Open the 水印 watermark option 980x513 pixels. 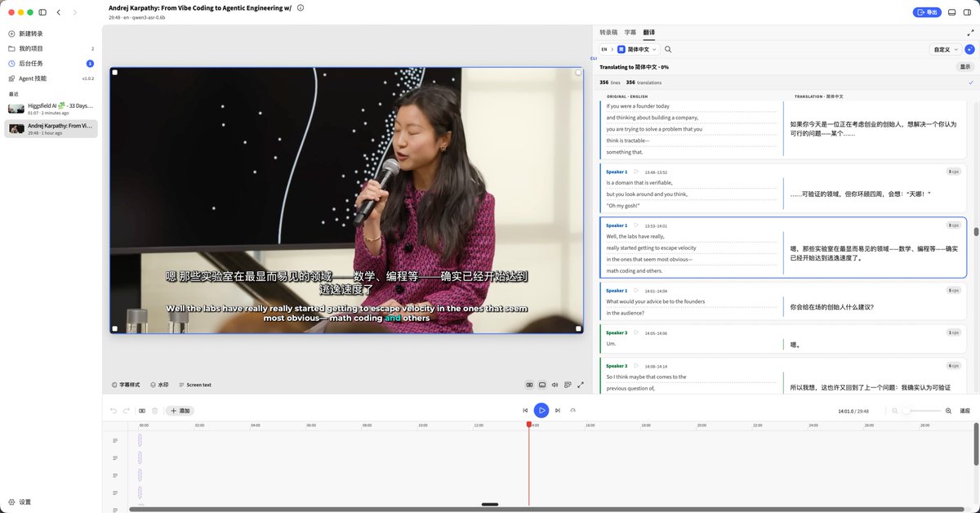pos(159,385)
